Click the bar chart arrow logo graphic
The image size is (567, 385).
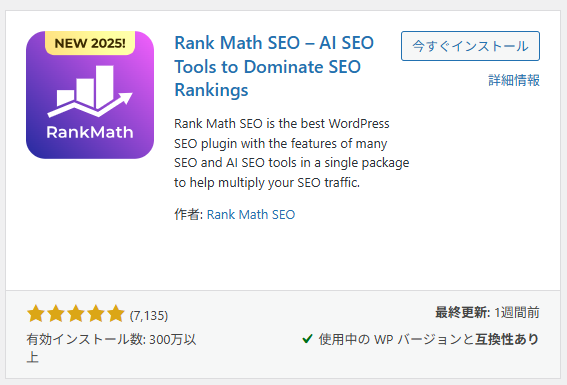coord(90,91)
